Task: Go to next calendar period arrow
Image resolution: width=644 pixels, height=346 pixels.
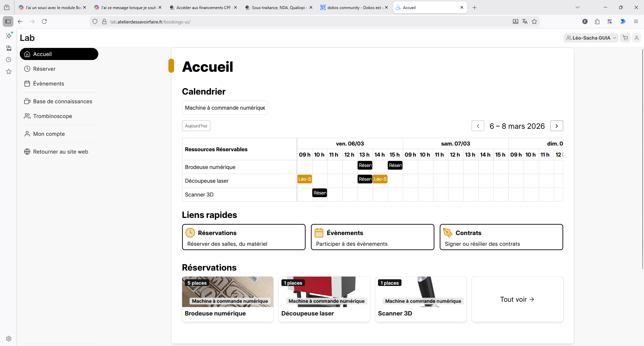Action: pos(556,126)
